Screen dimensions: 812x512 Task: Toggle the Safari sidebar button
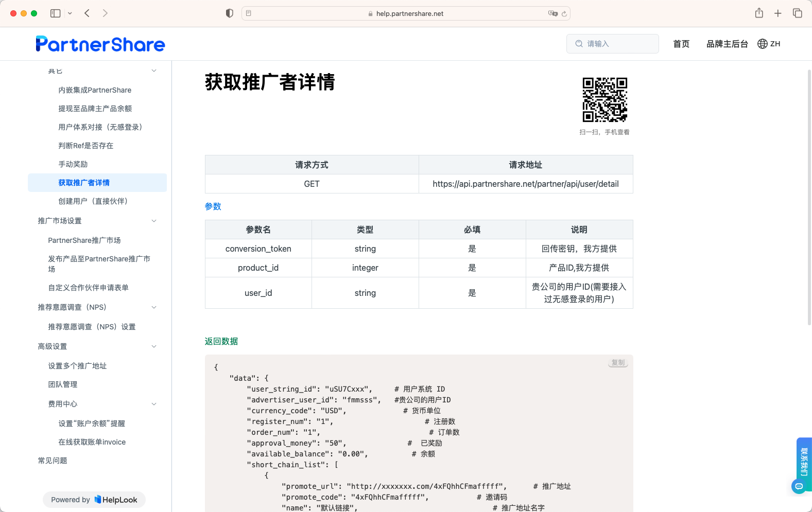[56, 13]
